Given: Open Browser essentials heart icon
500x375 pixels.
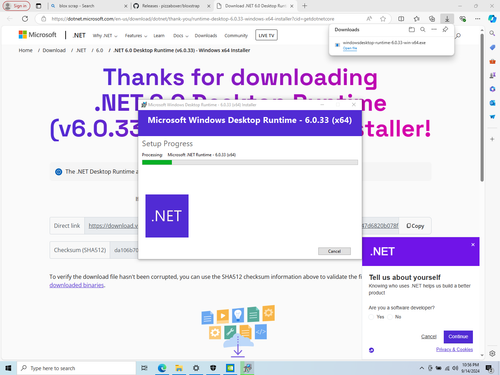Looking at the screenshot, I should click(x=462, y=19).
